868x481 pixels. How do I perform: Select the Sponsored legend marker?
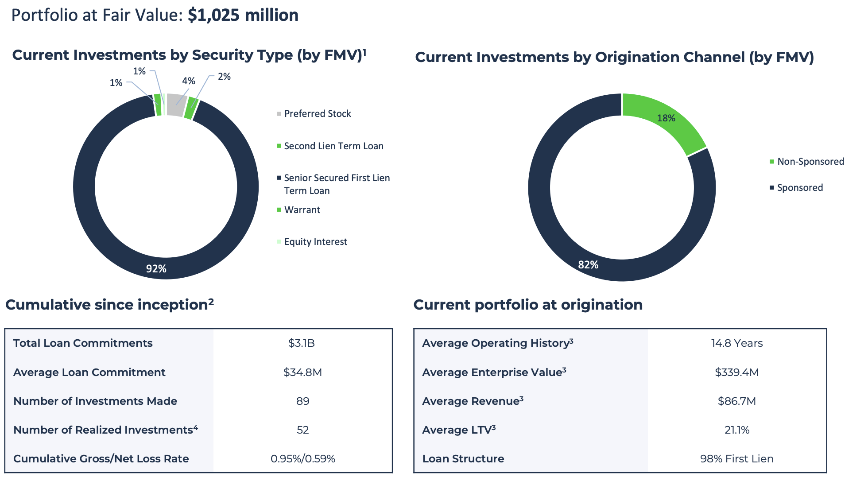click(x=771, y=187)
